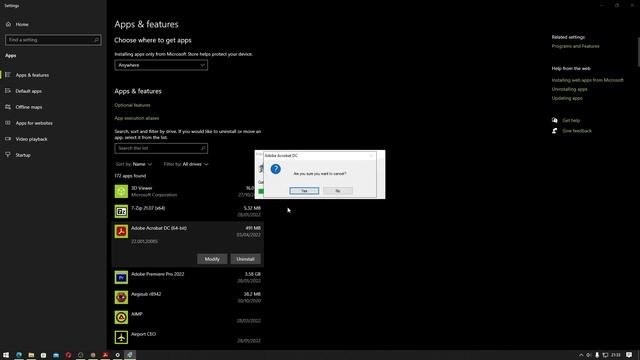This screenshot has height=360, width=640.
Task: Click the Offline maps sidebar icon
Action: [x=8, y=107]
